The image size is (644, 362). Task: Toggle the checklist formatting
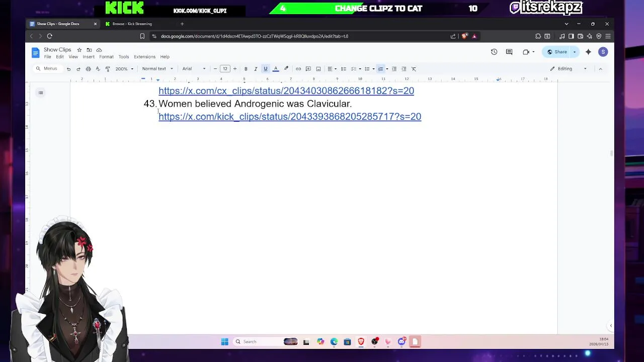tap(354, 69)
